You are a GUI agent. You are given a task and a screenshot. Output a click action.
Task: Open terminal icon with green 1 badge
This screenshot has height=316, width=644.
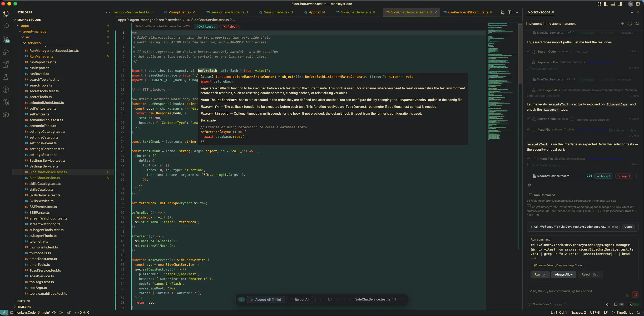(x=633, y=304)
